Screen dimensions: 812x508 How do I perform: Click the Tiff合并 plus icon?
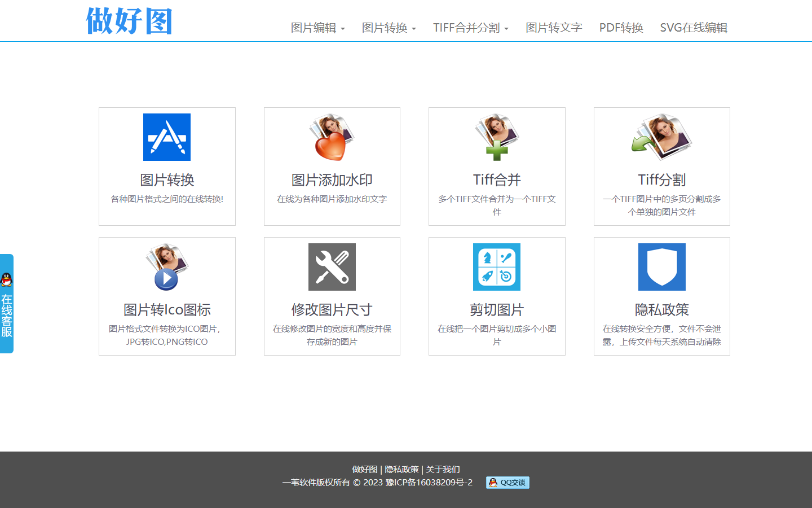point(497,137)
